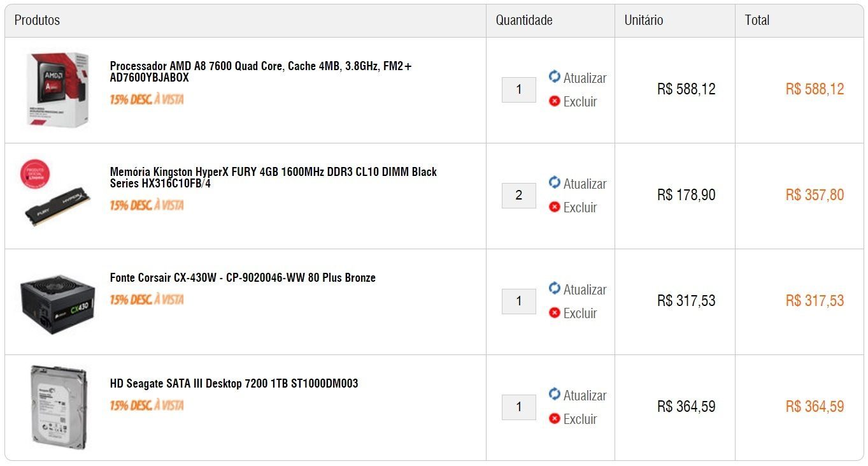
Task: Open Memória Kingston HyperX FURY 4GB product title
Action: [273, 177]
